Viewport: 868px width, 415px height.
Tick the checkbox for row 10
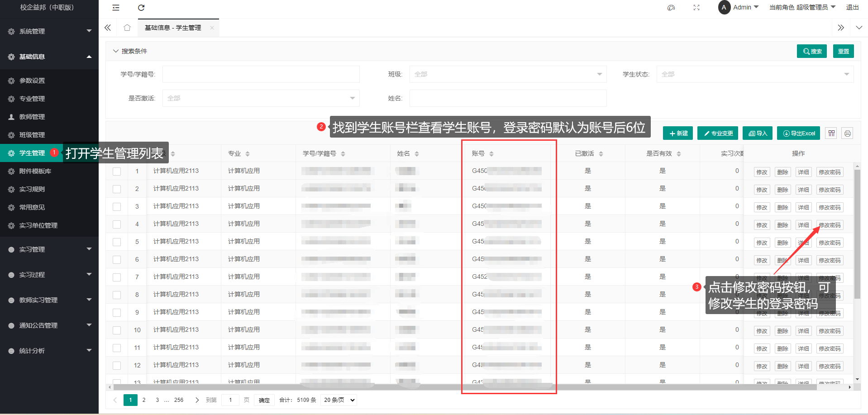point(117,330)
